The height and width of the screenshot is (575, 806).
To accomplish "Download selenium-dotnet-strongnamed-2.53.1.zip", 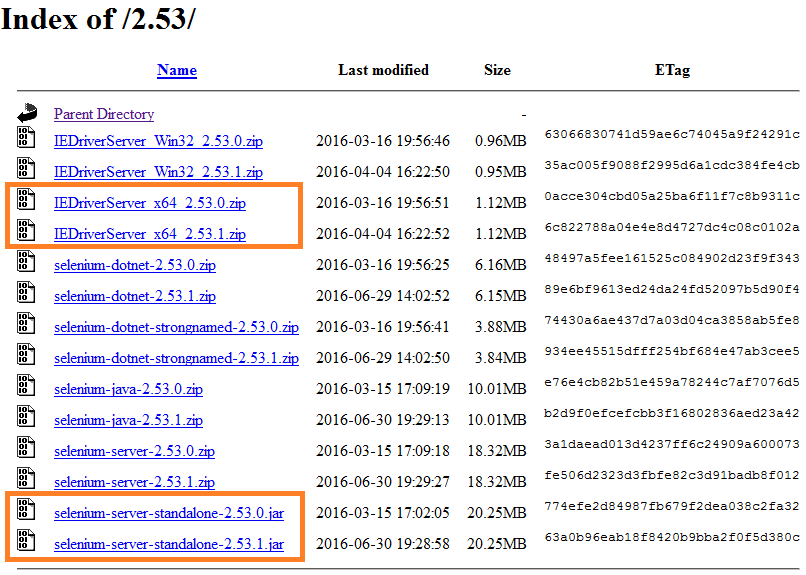I will 176,358.
